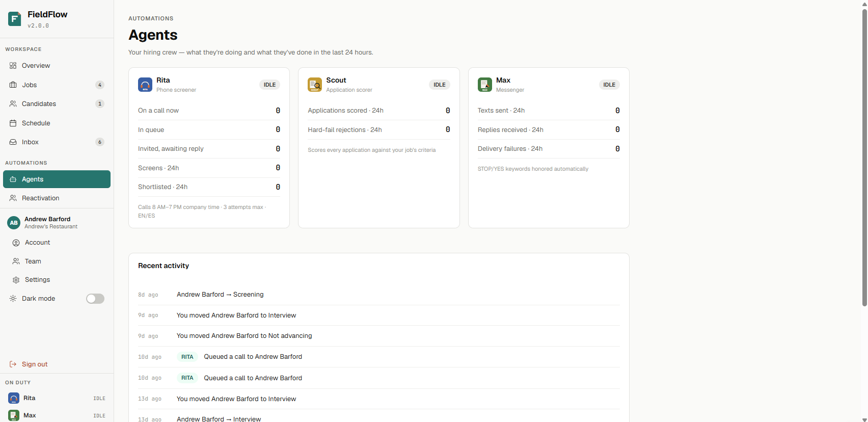Click the Reactivation user icon

(x=13, y=198)
